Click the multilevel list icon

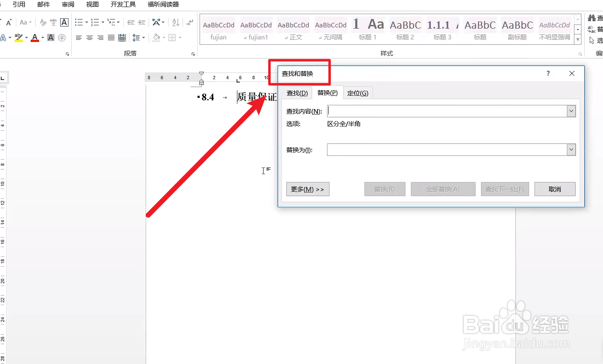[111, 22]
